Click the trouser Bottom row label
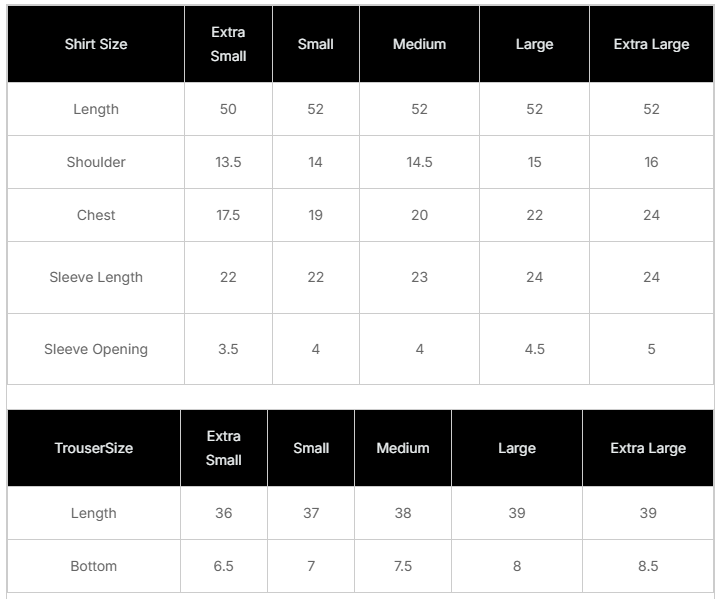Viewport: 722px width, 599px height. (x=94, y=566)
